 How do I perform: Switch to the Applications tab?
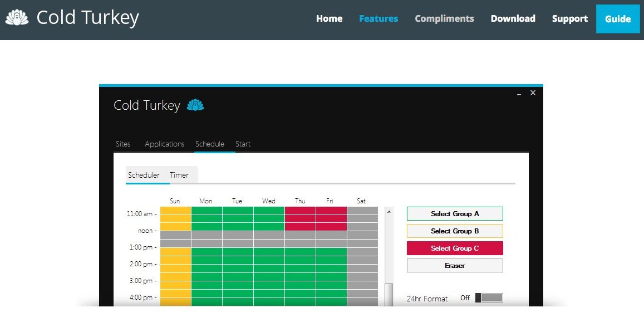pyautogui.click(x=164, y=144)
